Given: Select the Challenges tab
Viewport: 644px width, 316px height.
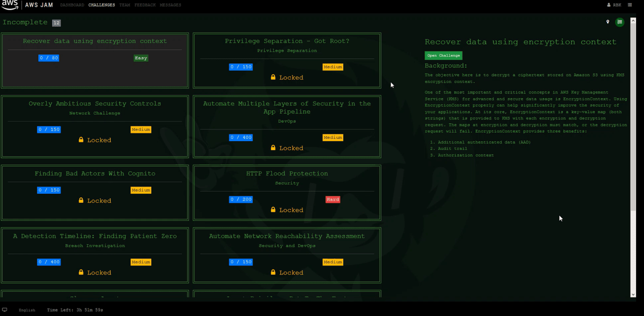Looking at the screenshot, I should 101,5.
